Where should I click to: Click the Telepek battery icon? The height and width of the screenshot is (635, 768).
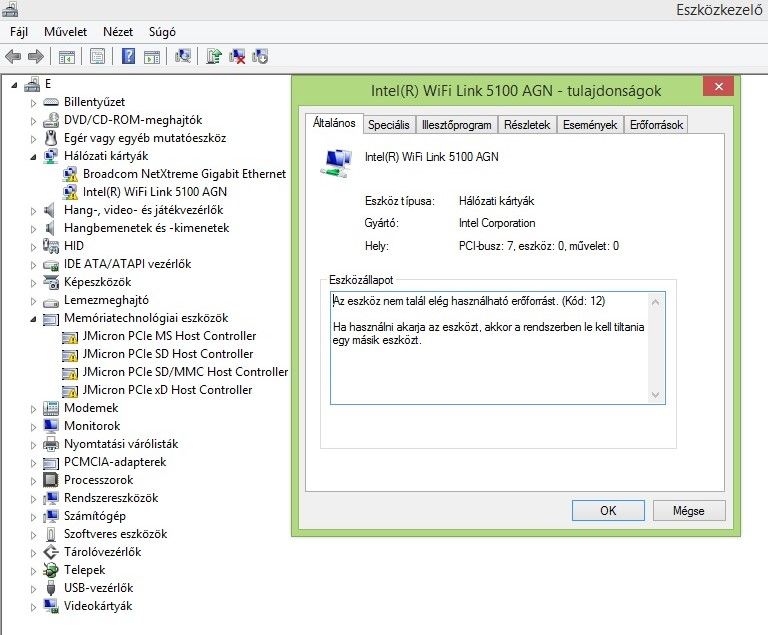(51, 570)
